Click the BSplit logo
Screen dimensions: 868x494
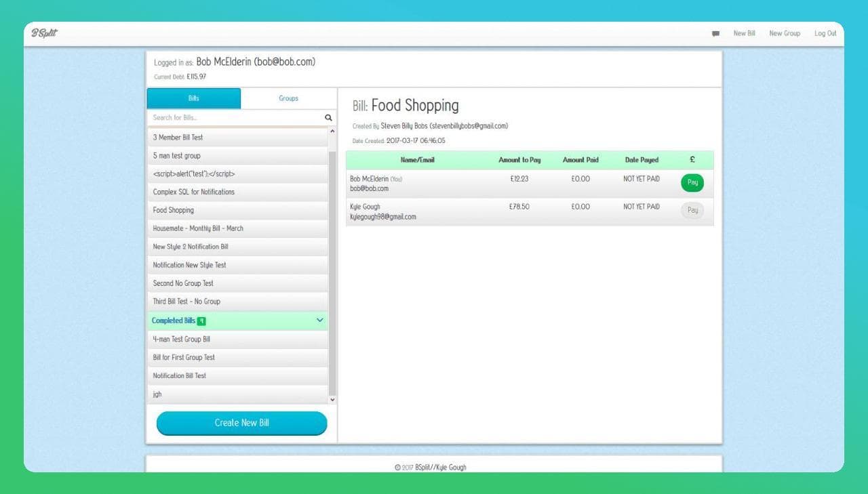point(44,33)
